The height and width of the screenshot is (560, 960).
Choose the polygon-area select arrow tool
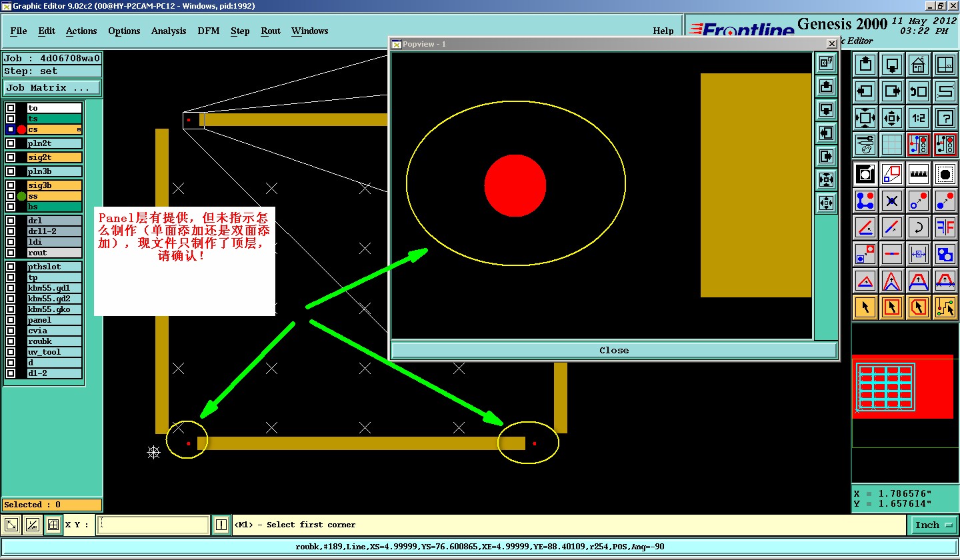(919, 307)
